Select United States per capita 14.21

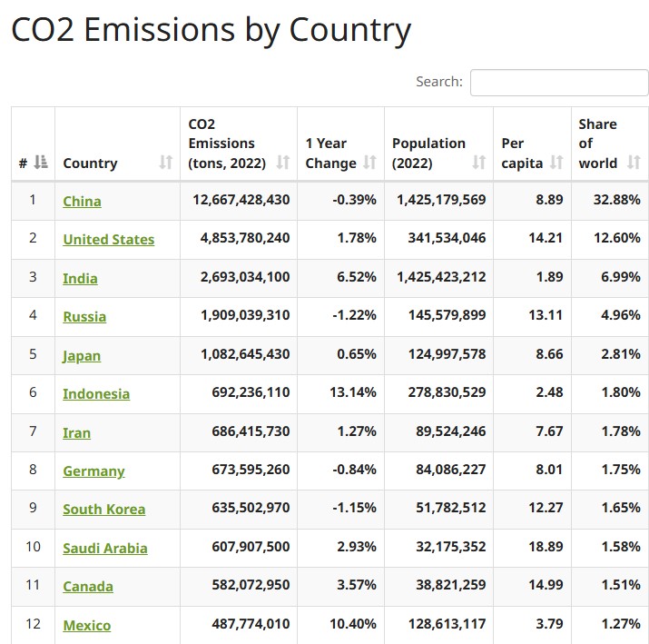pos(546,238)
